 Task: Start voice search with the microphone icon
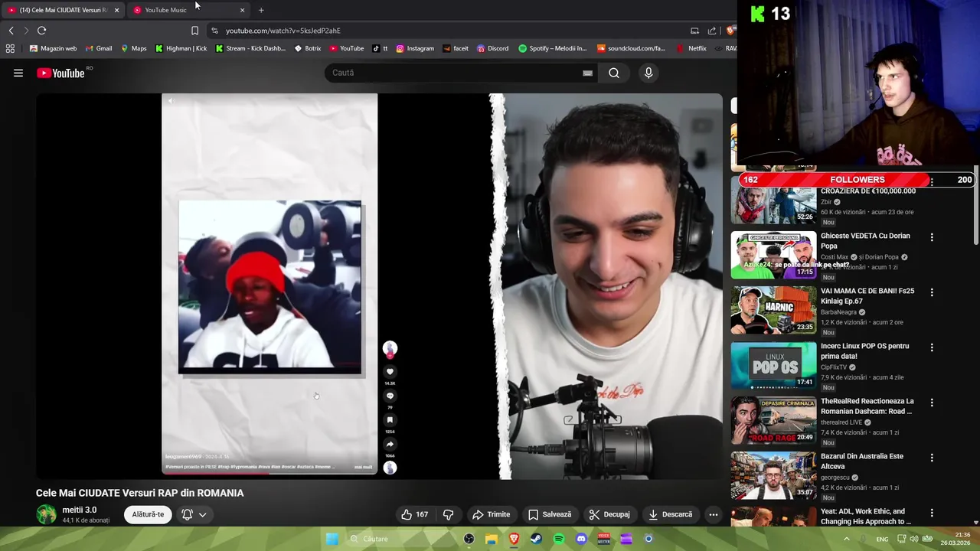tap(648, 73)
